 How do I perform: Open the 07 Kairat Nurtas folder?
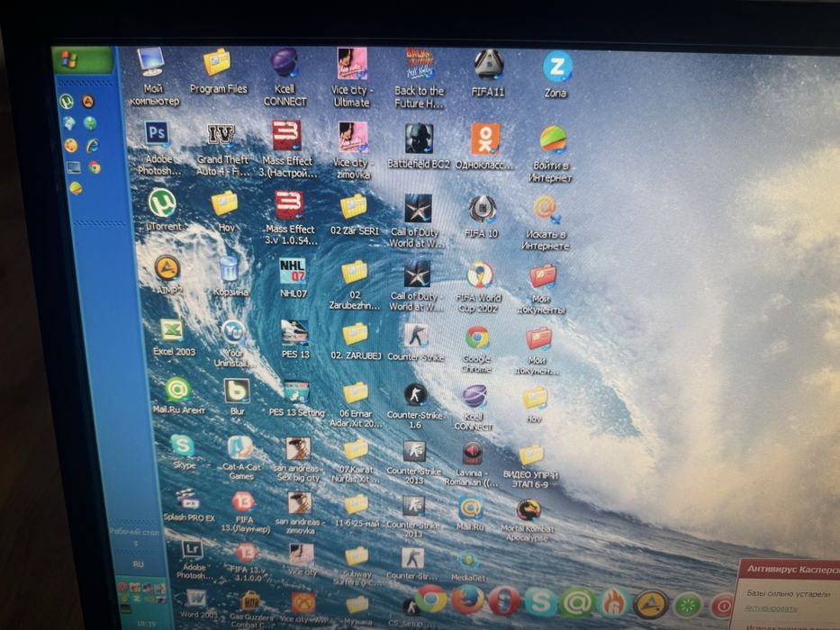[356, 462]
